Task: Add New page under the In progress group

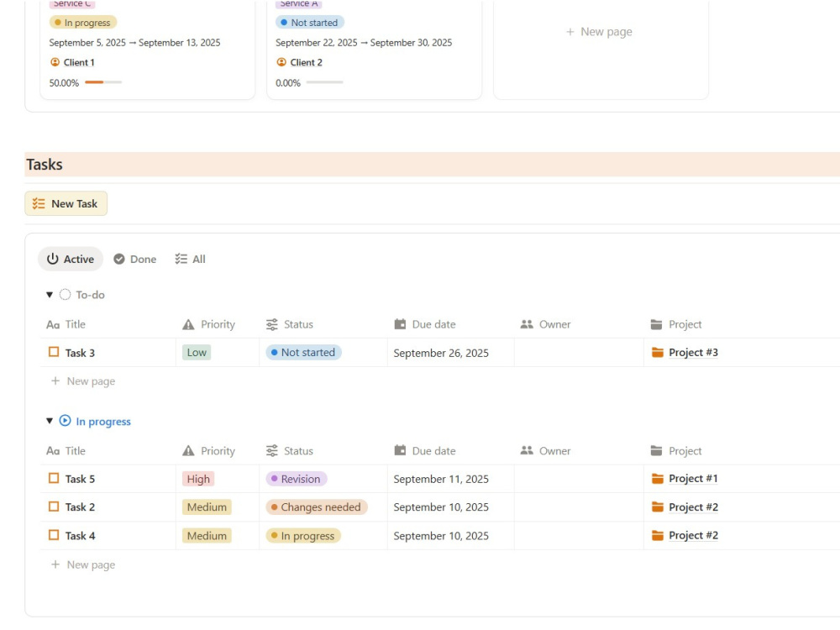Action: [x=83, y=564]
